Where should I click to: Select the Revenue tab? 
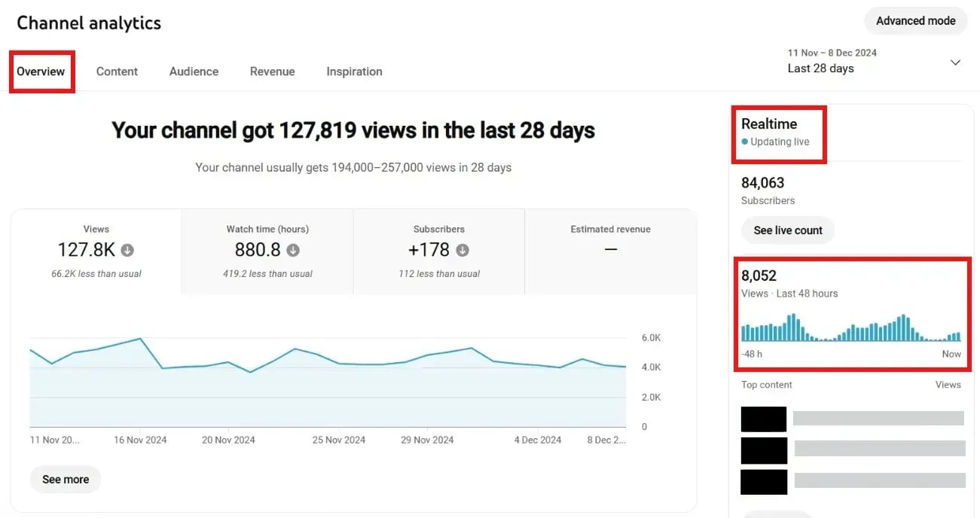[272, 72]
